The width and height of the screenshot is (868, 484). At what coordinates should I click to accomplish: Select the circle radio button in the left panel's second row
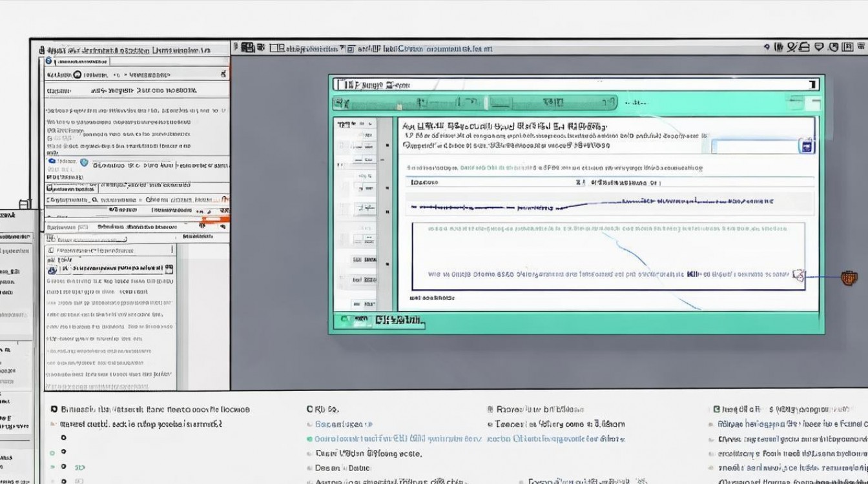point(77,75)
